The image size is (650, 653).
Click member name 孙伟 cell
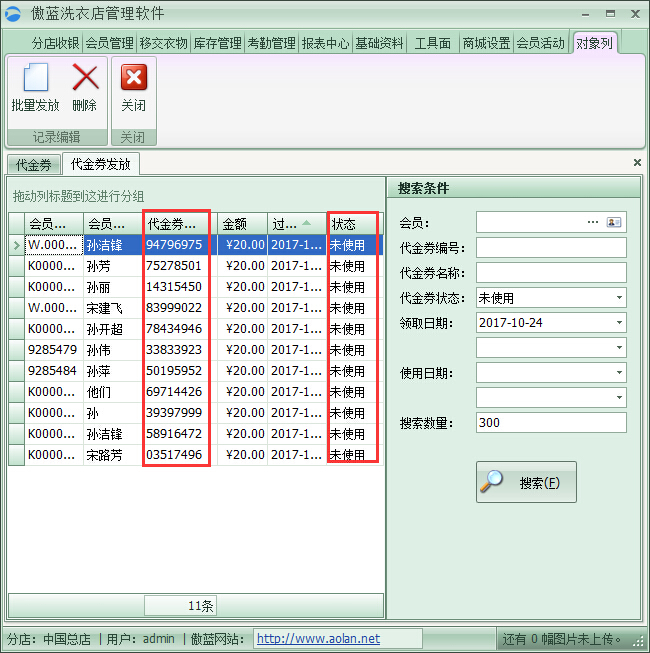[113, 350]
